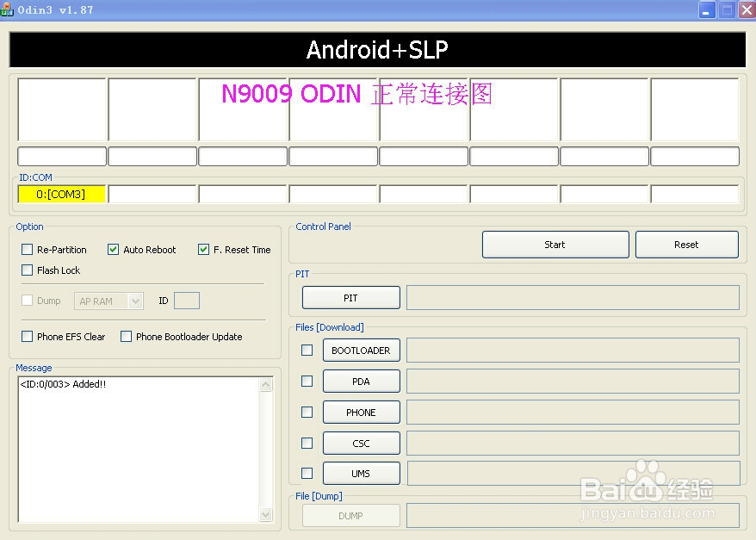The image size is (756, 540).
Task: Click the CSC file path field
Action: 573,443
